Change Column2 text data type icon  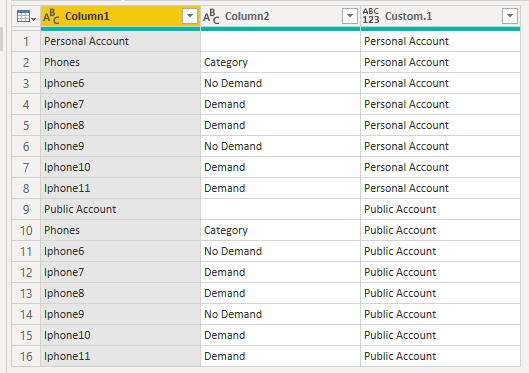coord(211,16)
